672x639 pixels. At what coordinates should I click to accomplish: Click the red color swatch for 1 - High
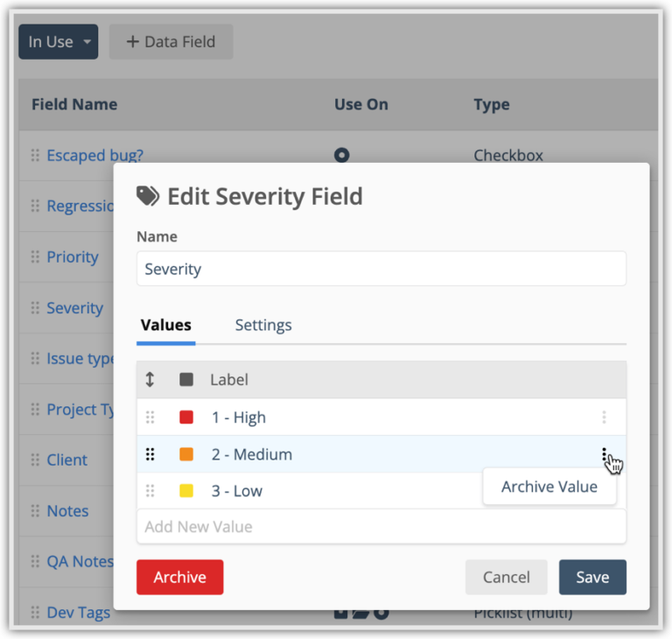pyautogui.click(x=186, y=418)
